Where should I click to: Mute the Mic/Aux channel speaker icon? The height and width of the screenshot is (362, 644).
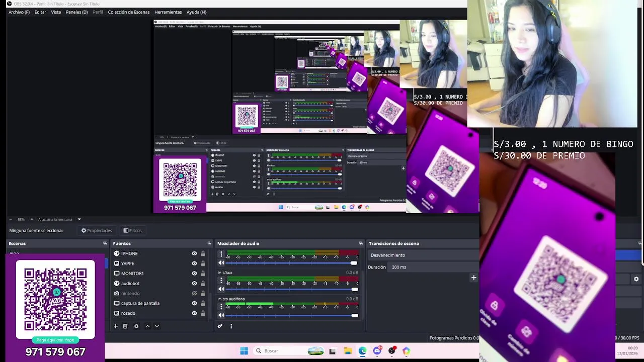(221, 289)
